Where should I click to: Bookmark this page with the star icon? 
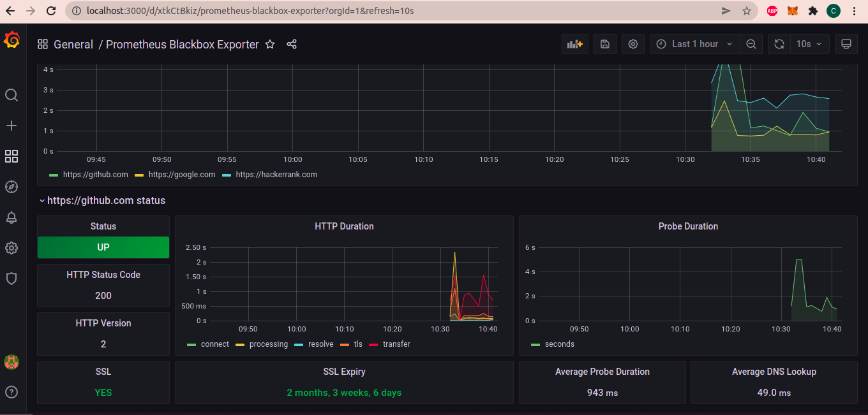tap(747, 11)
